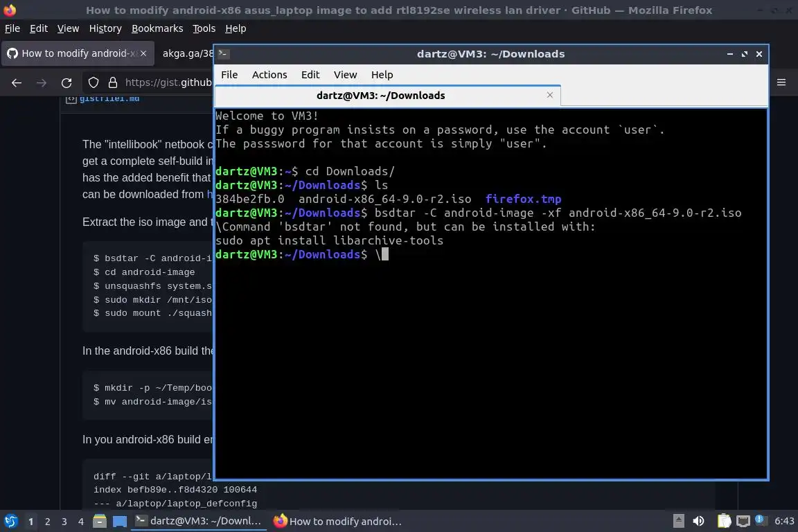Close the terminal window

[759, 54]
